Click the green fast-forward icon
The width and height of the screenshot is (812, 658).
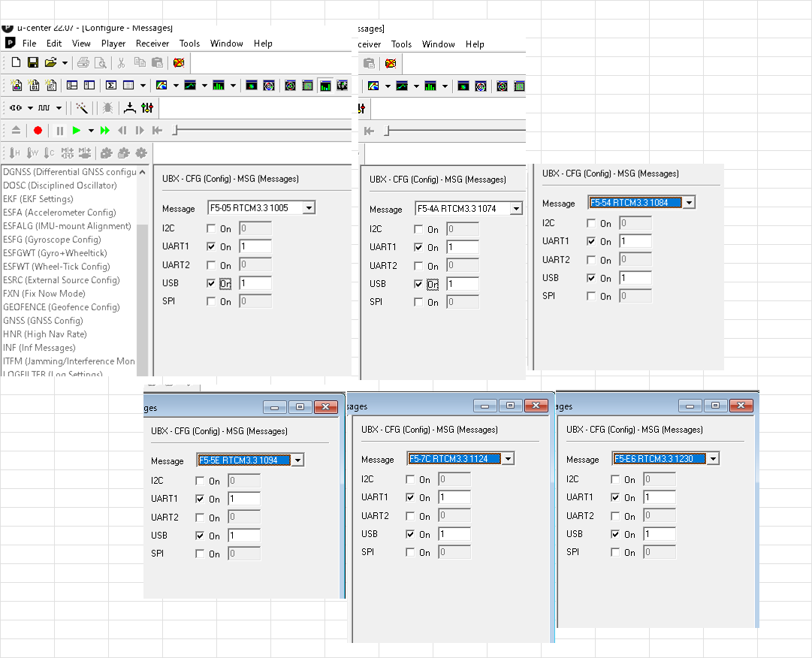(x=105, y=131)
